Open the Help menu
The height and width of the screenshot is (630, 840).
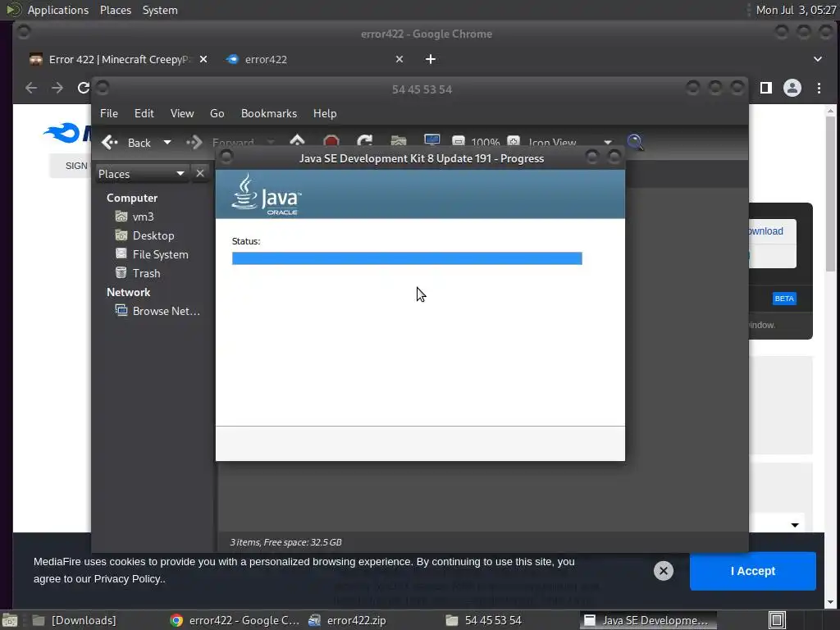325,113
